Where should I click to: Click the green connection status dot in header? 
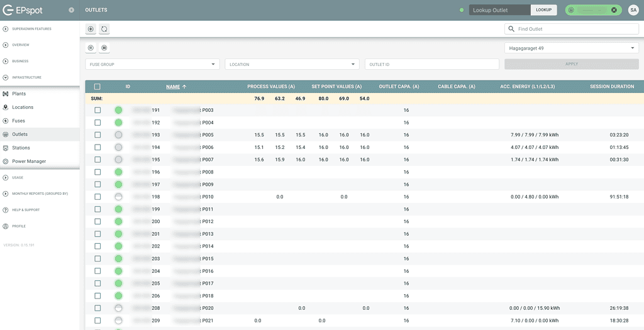click(x=462, y=10)
